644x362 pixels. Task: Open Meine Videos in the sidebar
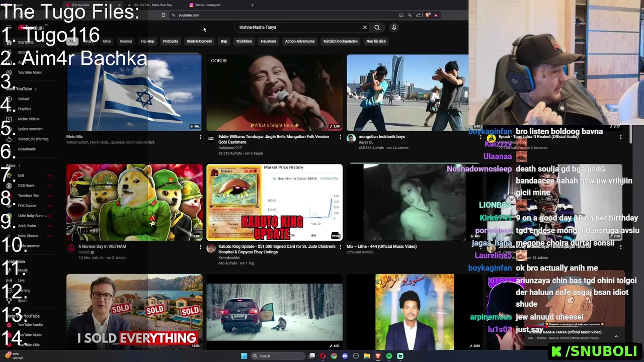tap(28, 119)
